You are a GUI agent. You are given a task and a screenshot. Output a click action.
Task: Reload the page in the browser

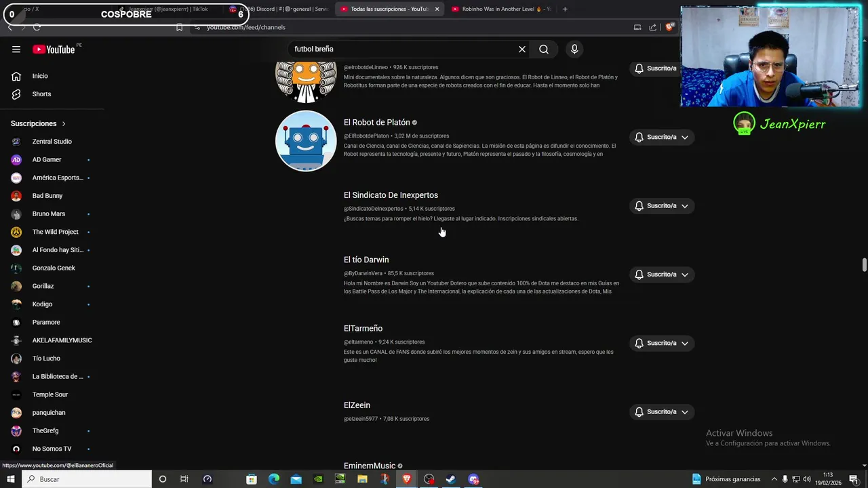coord(37,27)
